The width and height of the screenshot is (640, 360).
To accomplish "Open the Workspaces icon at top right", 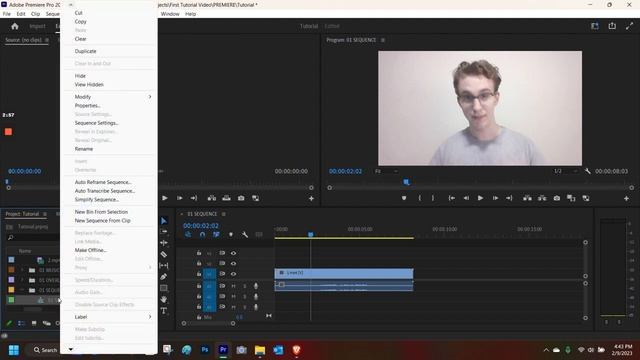I will (595, 26).
